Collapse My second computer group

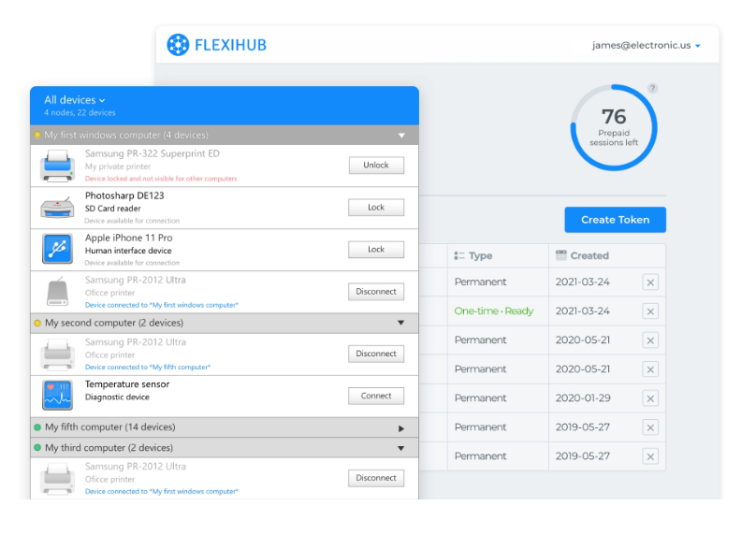401,324
